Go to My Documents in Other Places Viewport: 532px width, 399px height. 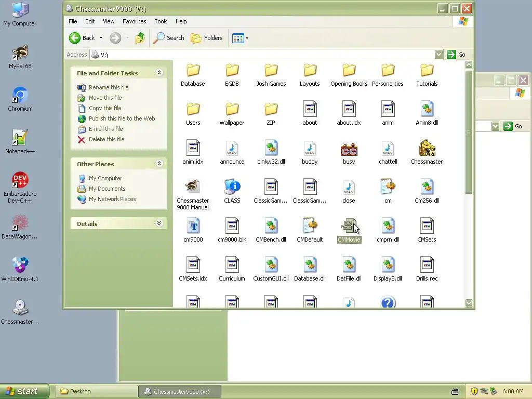(107, 189)
